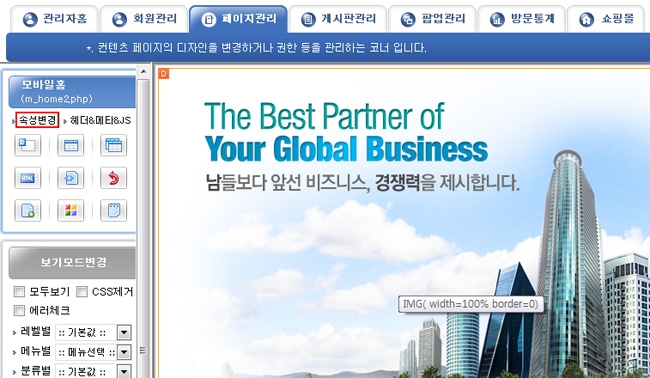This screenshot has width=650, height=378.
Task: Click the page import arrow icon
Action: coord(70,178)
